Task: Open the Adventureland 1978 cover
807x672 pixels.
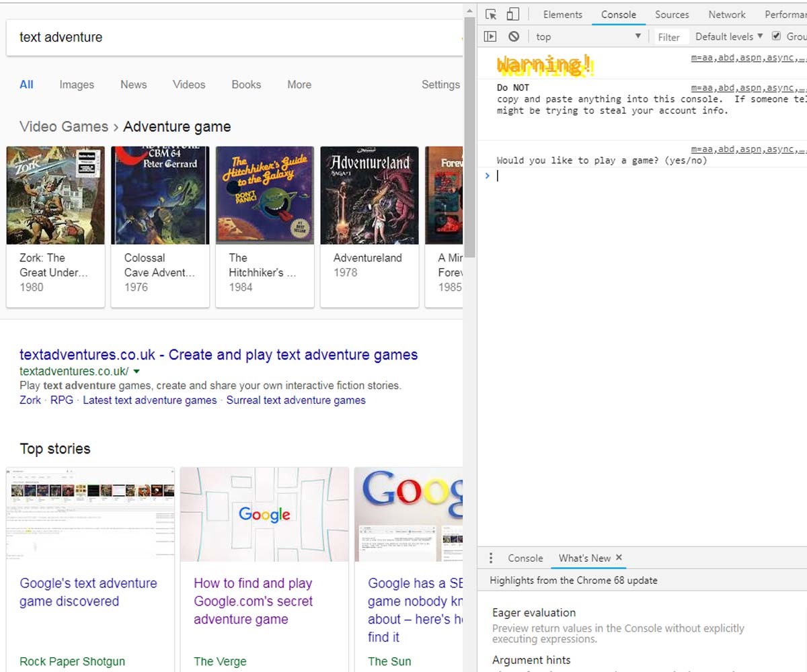Action: pyautogui.click(x=369, y=195)
